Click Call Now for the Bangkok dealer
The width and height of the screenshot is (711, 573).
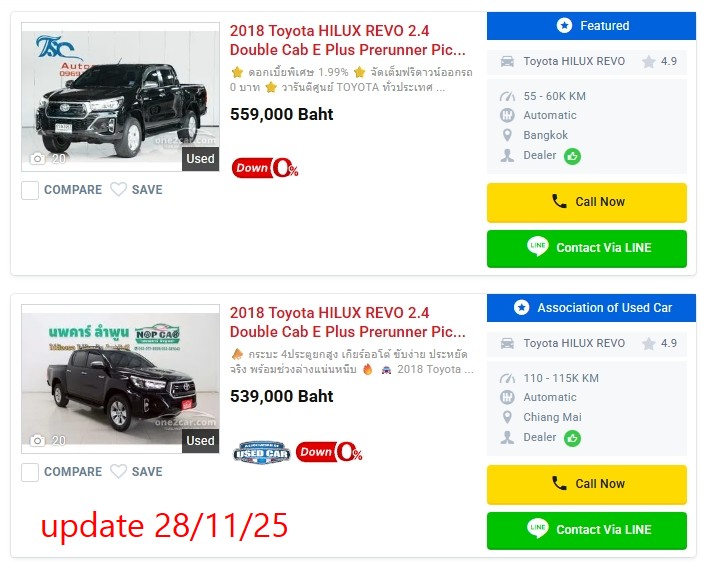[x=587, y=202]
